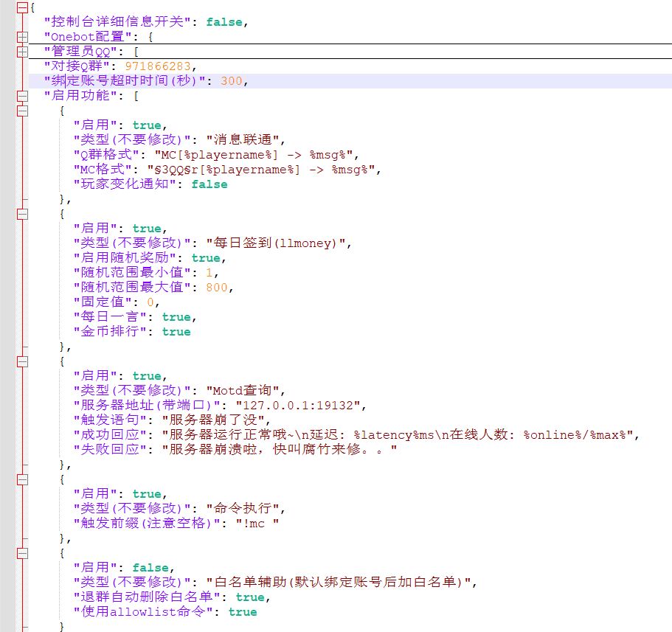Click the "!mc " prefix value
This screenshot has height=632, width=672.
click(257, 523)
